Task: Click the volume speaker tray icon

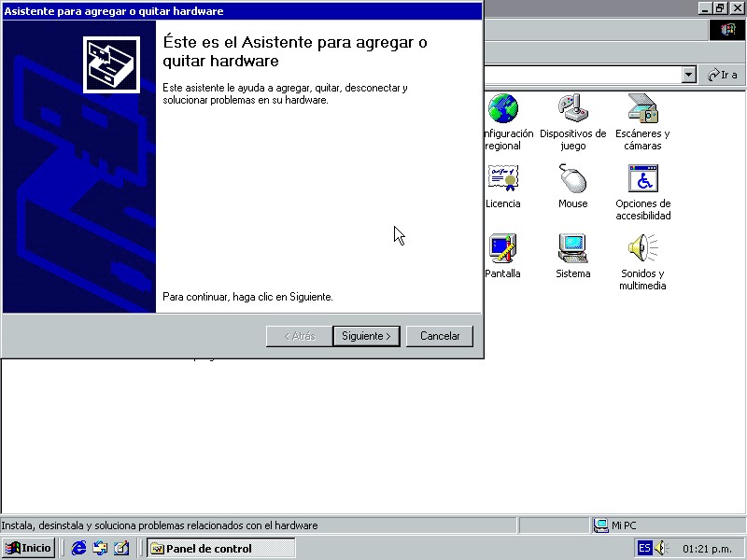Action: point(662,548)
